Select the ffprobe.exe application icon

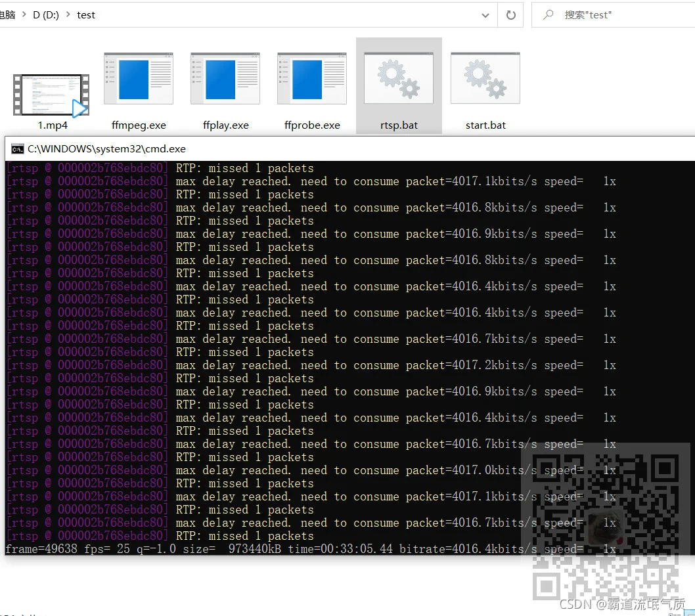(x=312, y=78)
